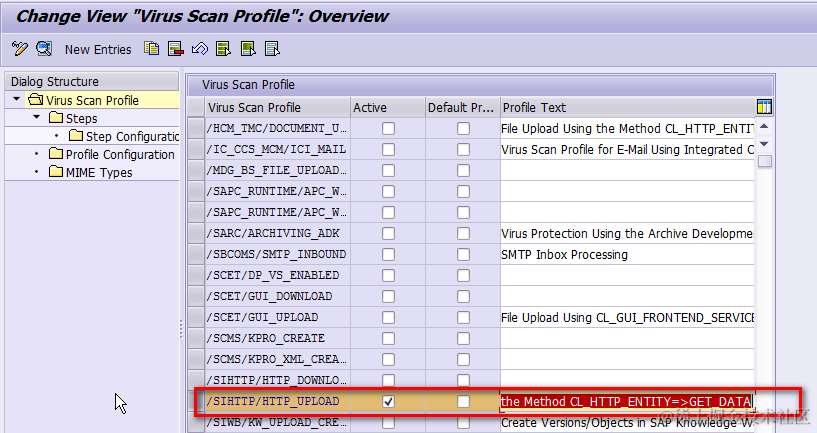Image resolution: width=817 pixels, height=433 pixels.
Task: Click the Undo Change toolbar icon
Action: (200, 49)
